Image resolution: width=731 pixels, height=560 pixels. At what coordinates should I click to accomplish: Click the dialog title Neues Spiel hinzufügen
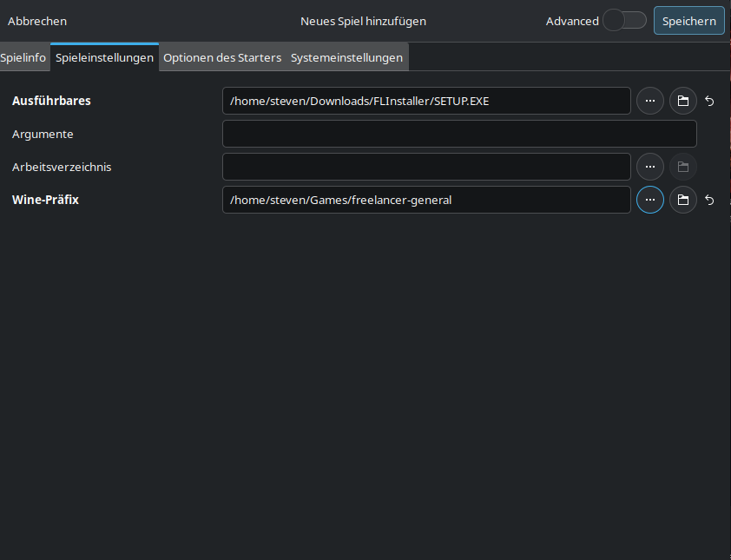363,21
